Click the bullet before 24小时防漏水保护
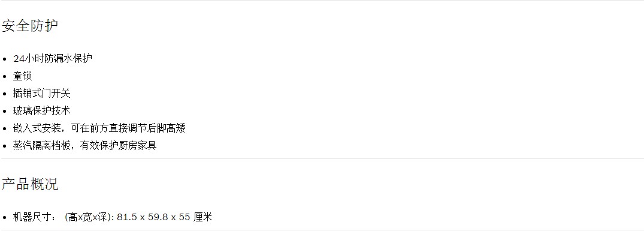Viewport: 644px width, 231px height. click(x=5, y=59)
